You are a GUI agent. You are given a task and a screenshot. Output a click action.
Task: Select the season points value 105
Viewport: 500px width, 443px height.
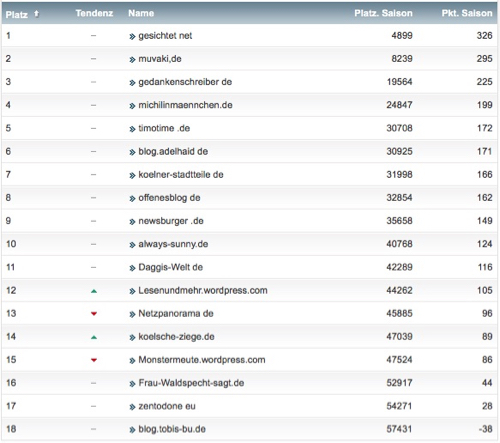click(485, 291)
